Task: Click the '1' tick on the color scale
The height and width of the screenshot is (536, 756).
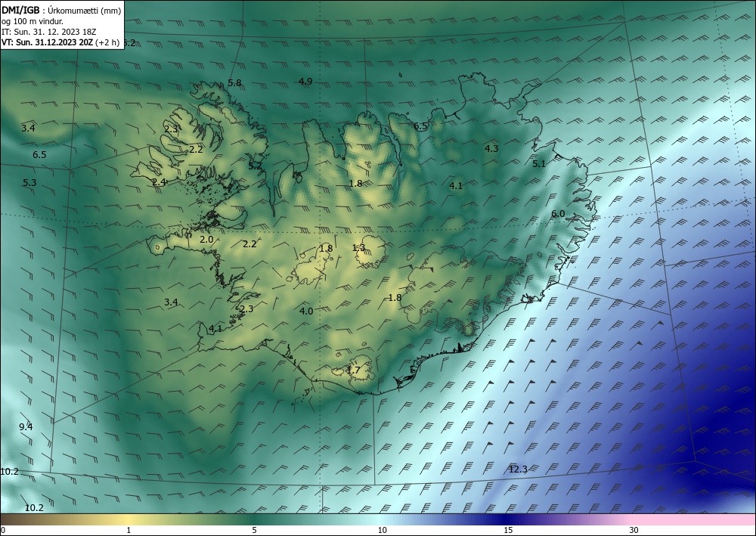Action: 129,531
